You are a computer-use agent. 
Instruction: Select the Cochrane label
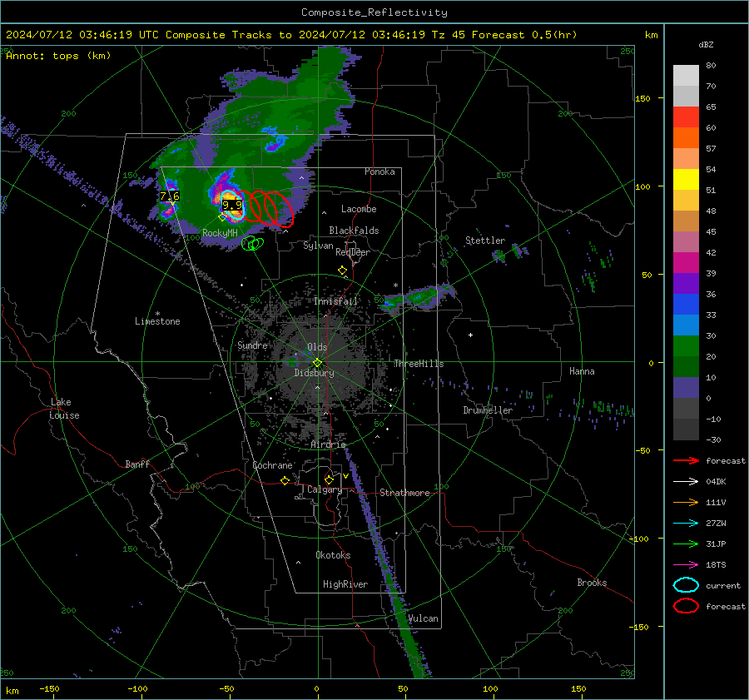(x=272, y=465)
